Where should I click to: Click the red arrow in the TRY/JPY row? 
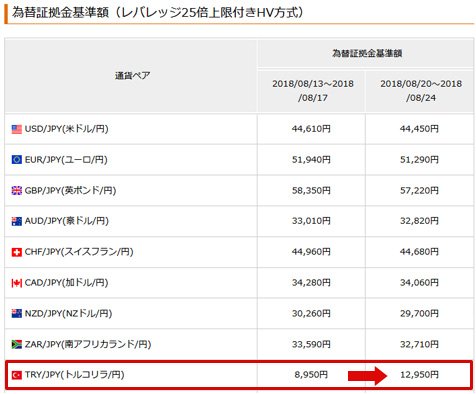pyautogui.click(x=367, y=376)
